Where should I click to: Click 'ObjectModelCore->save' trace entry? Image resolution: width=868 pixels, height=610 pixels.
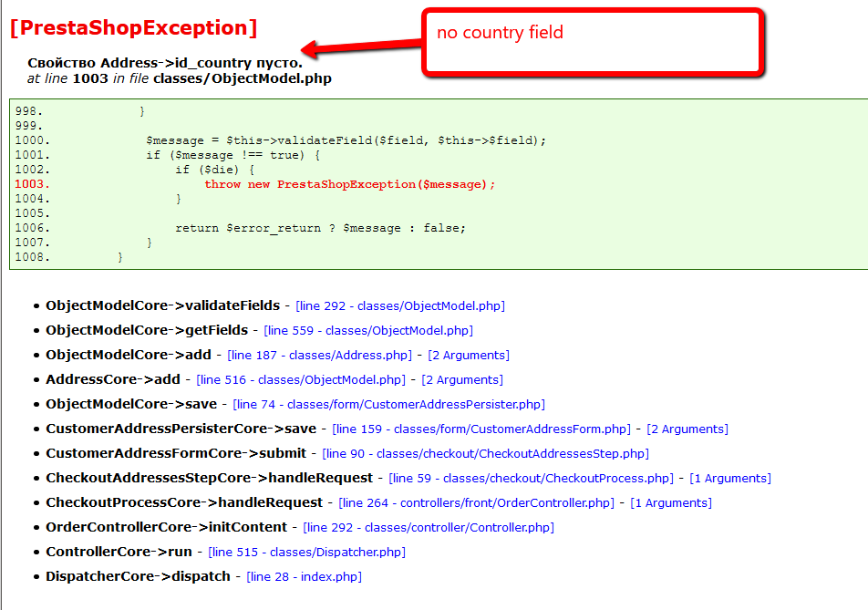tap(131, 405)
